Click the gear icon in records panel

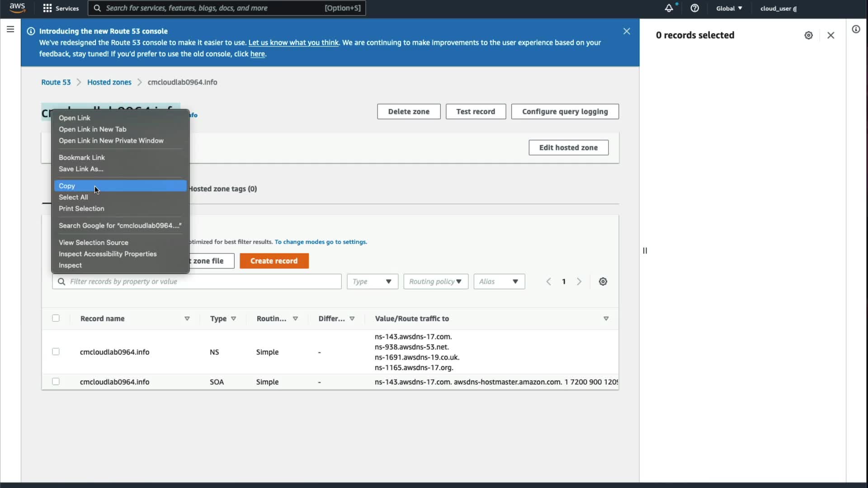(x=808, y=35)
